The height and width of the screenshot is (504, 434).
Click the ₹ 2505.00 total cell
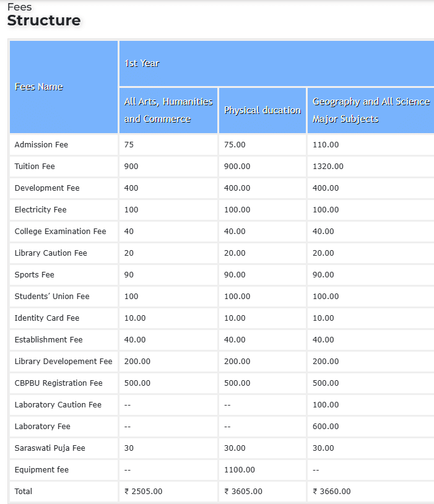coord(143,491)
